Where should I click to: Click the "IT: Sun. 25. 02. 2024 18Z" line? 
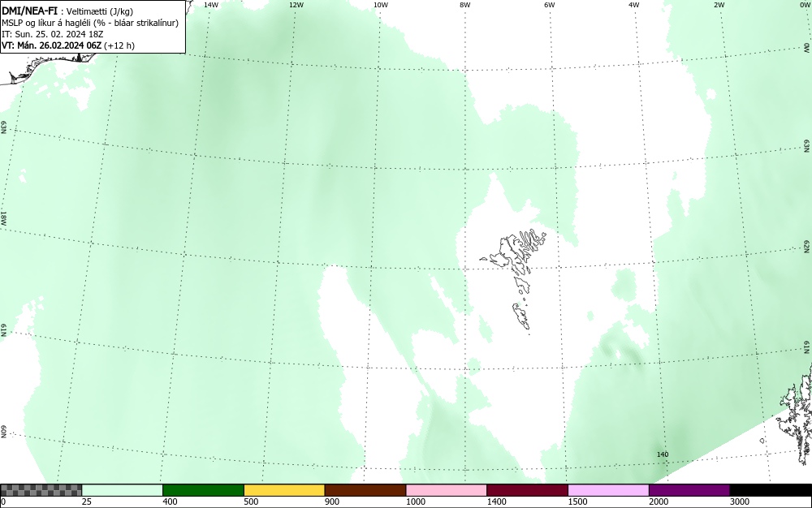pyautogui.click(x=51, y=34)
